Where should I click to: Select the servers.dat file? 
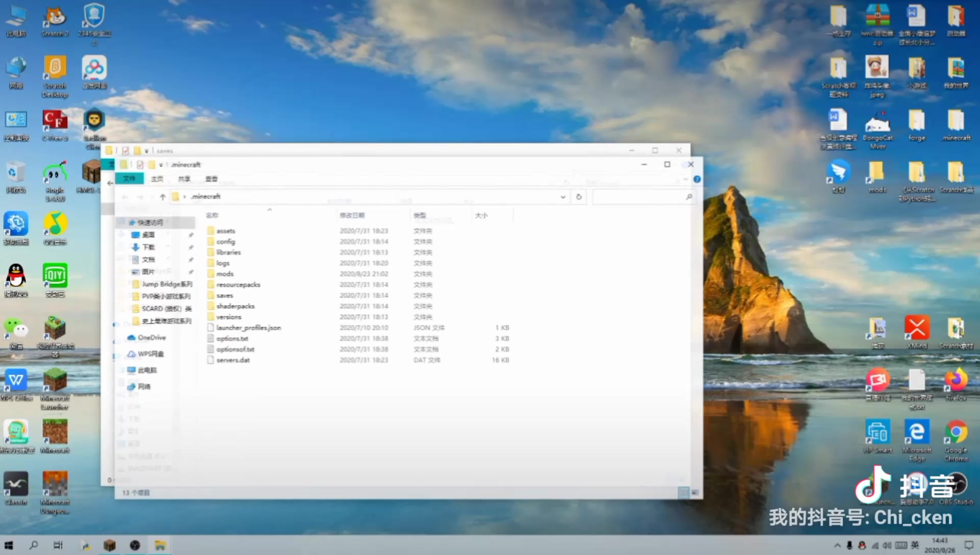[x=233, y=360]
